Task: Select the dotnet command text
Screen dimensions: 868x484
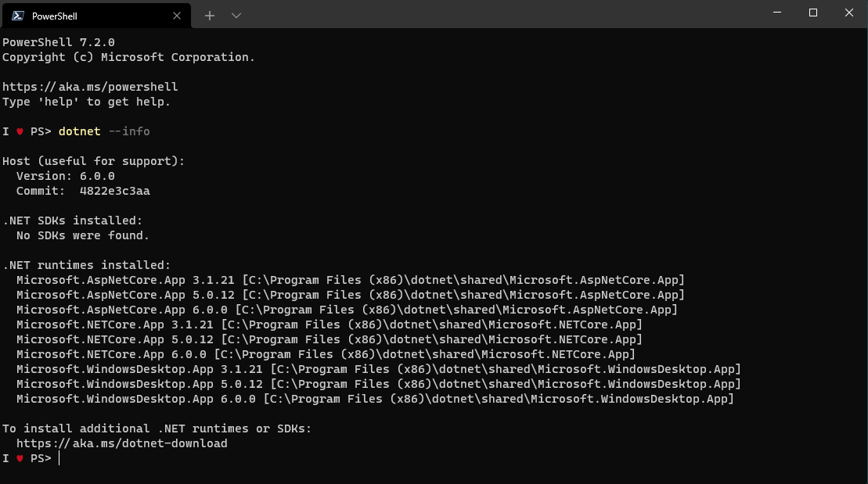Action: coord(79,131)
